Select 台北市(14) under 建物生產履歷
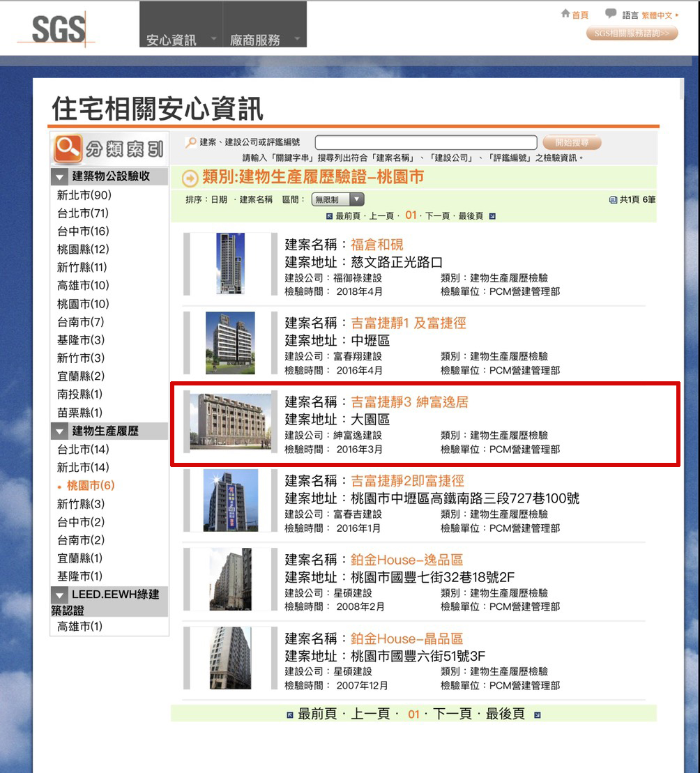Image resolution: width=700 pixels, height=773 pixels. [x=83, y=449]
